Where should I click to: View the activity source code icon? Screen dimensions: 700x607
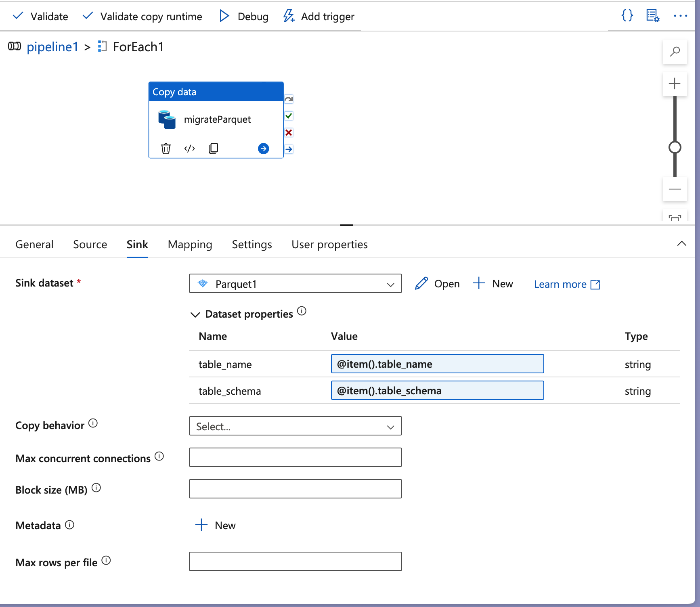click(190, 149)
